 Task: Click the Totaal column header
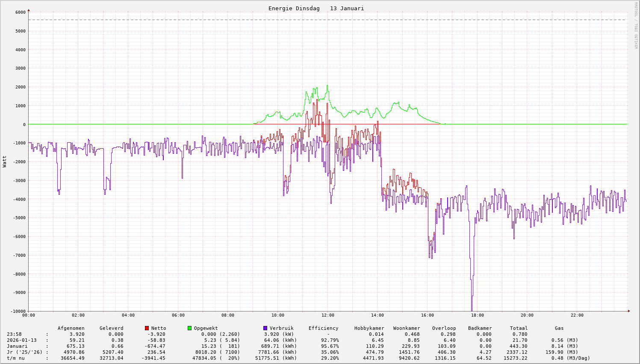pyautogui.click(x=519, y=328)
